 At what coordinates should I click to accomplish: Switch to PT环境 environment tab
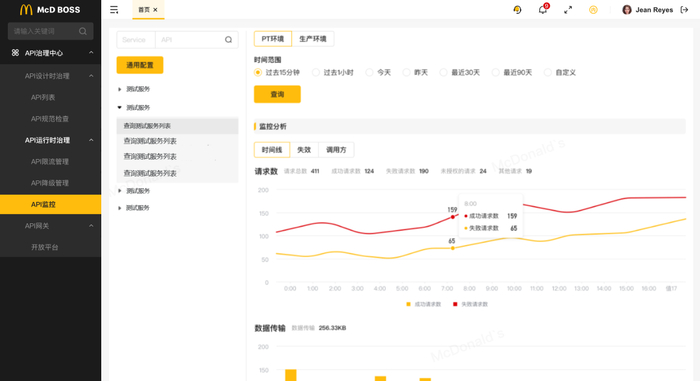(273, 39)
